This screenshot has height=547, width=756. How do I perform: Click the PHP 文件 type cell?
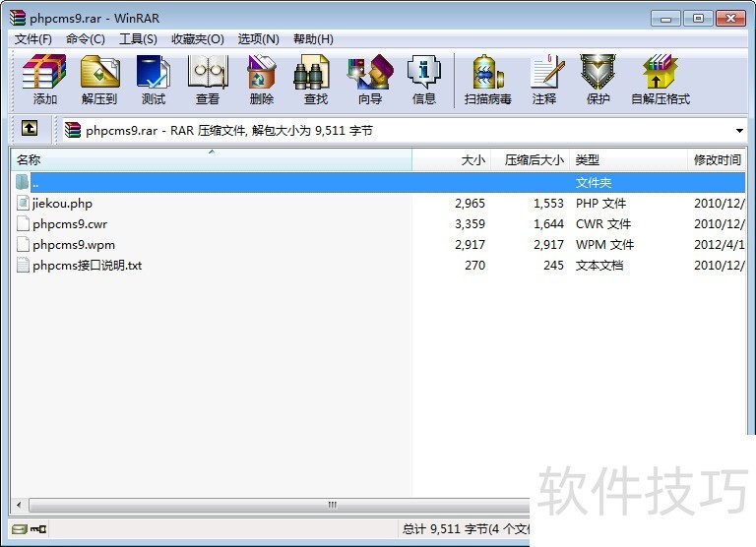point(600,204)
